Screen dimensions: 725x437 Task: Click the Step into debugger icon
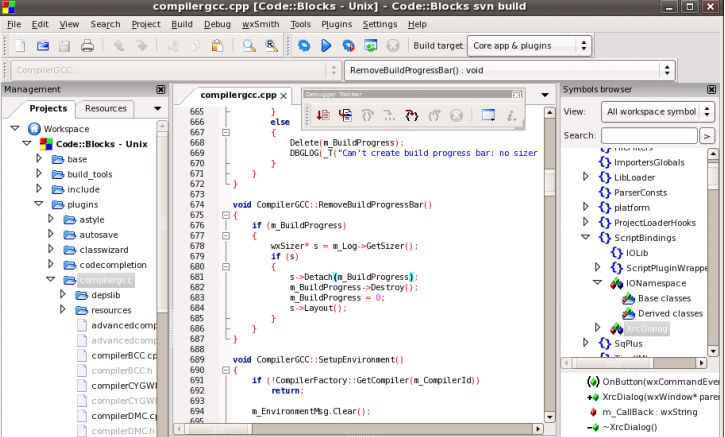412,115
